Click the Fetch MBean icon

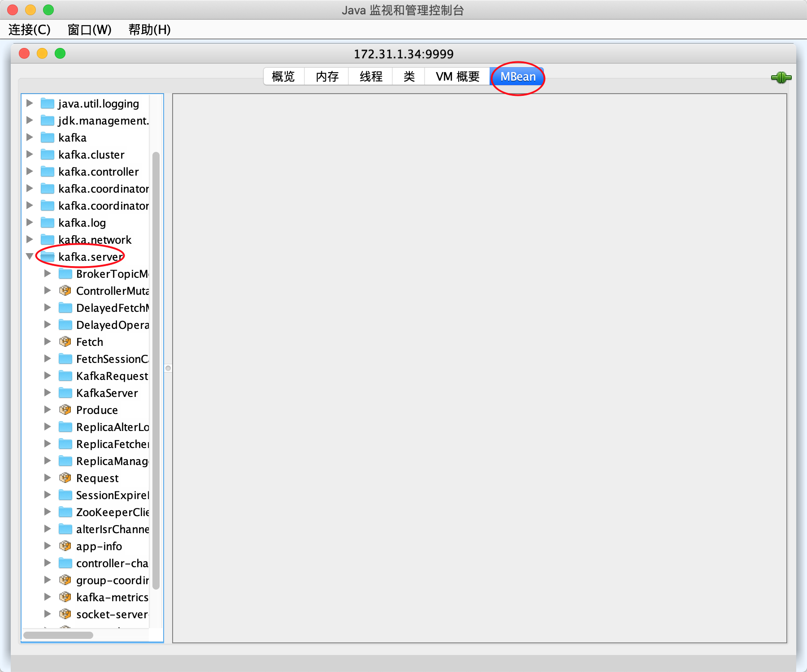coord(65,342)
